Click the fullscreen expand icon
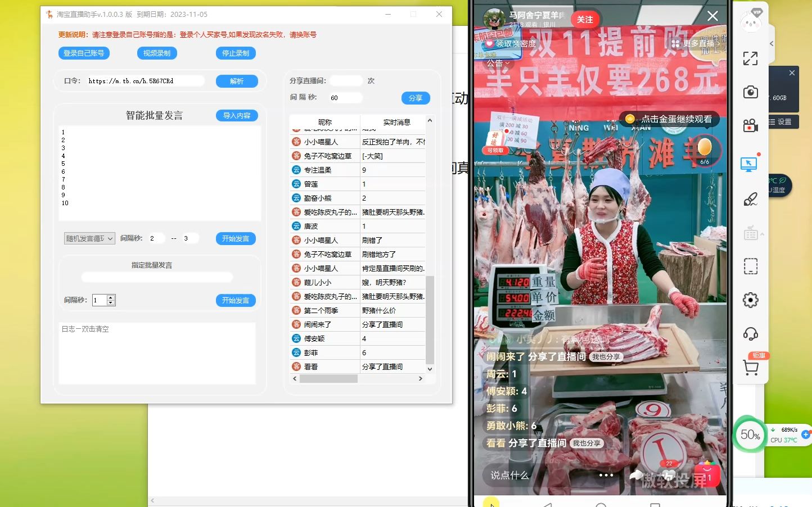Screen dimensions: 812x507 [x=750, y=58]
